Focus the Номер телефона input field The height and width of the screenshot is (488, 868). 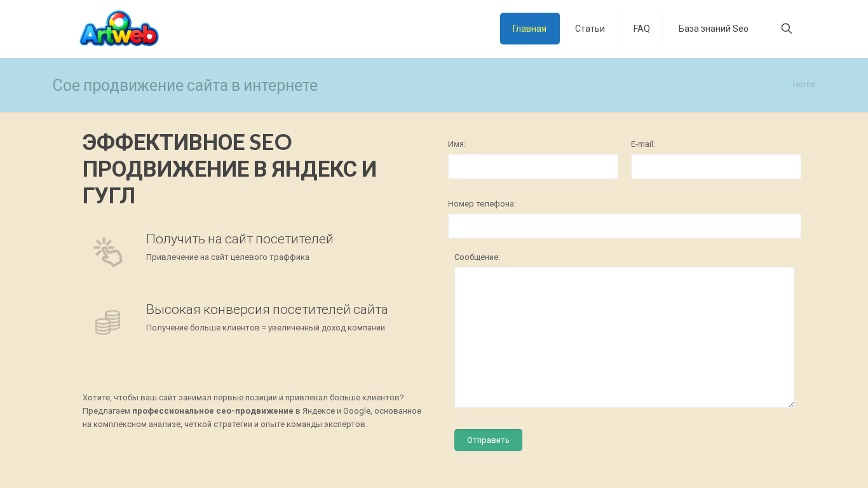coord(625,226)
